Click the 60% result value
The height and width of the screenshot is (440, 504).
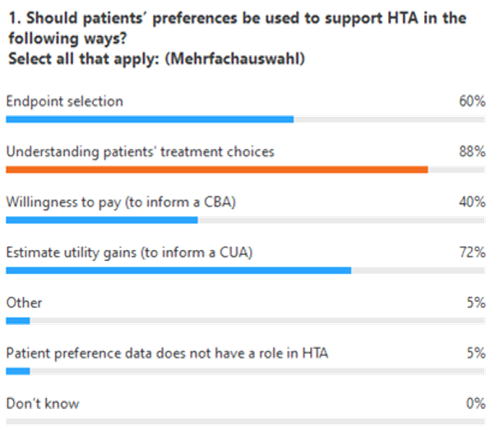pos(472,101)
